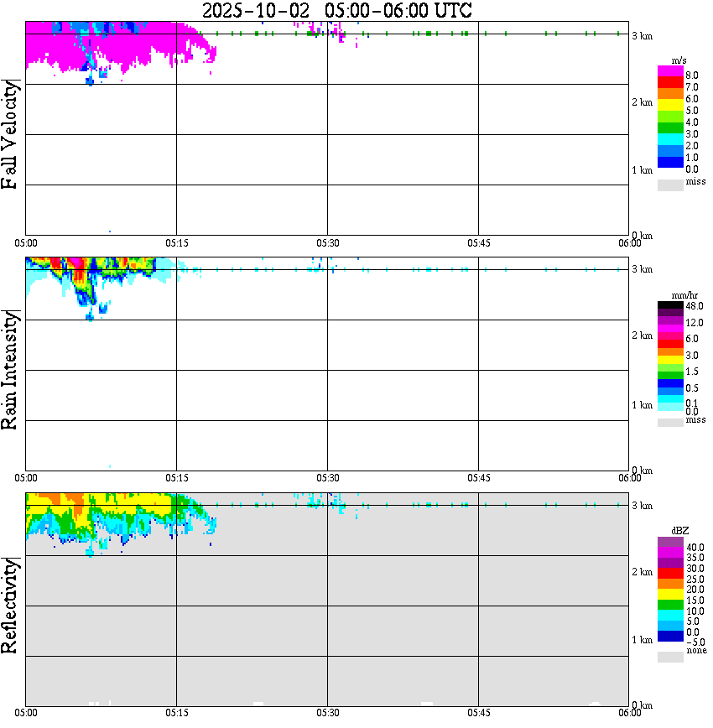
Task: Click the red rain core in Rain Intensity plot
Action: point(80,271)
